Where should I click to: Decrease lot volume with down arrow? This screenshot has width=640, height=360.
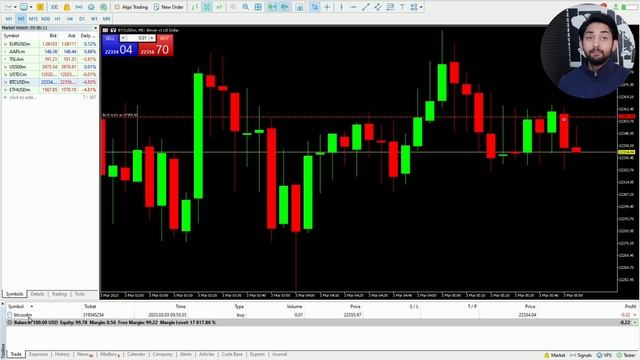click(x=123, y=38)
